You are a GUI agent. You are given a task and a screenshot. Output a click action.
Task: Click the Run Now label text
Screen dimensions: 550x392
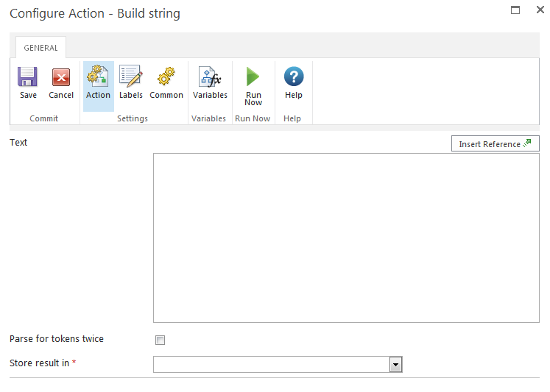pos(253,99)
